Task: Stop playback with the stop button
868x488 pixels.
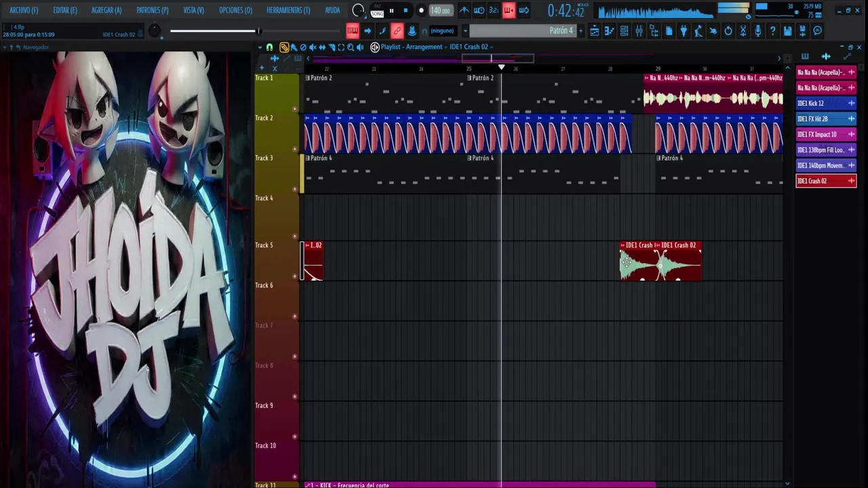Action: (x=406, y=10)
